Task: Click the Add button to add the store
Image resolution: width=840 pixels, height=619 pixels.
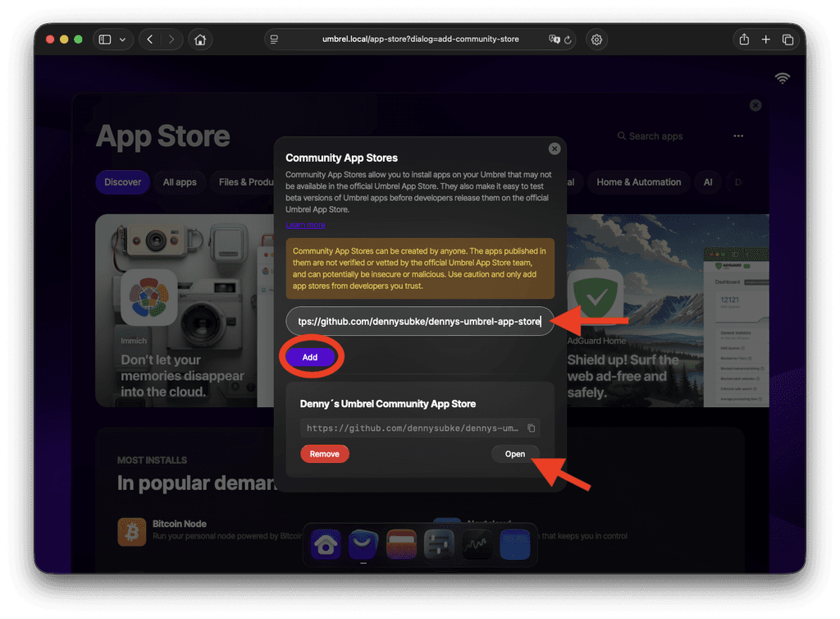Action: tap(310, 357)
